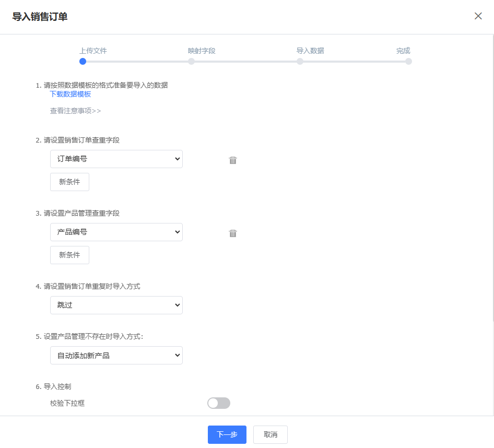This screenshot has height=448, width=494.
Task: Add 新条件 under sales order duplicate check
Action: coord(69,182)
